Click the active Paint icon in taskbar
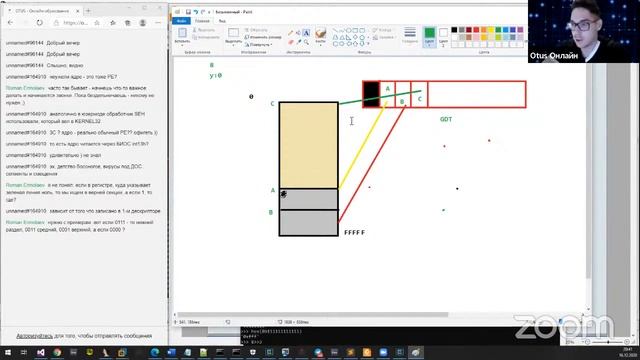The height and width of the screenshot is (360, 640). tap(416, 352)
